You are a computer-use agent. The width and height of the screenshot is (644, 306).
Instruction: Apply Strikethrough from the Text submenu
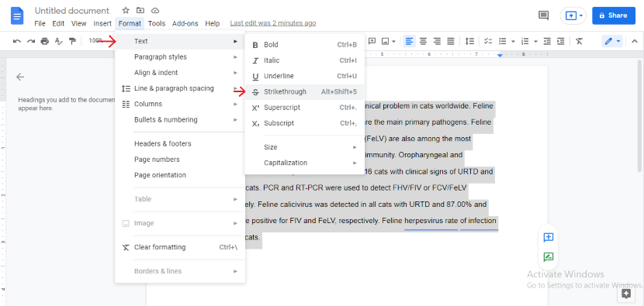[304, 92]
